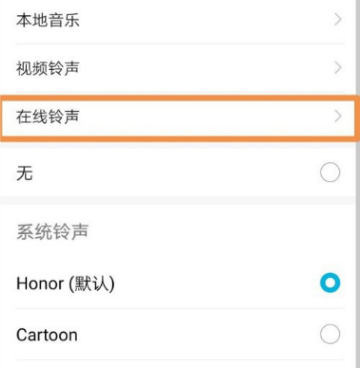Viewport: 361px width, 368px height.
Task: Pick the Cartoon ringtone label
Action: pyautogui.click(x=47, y=335)
